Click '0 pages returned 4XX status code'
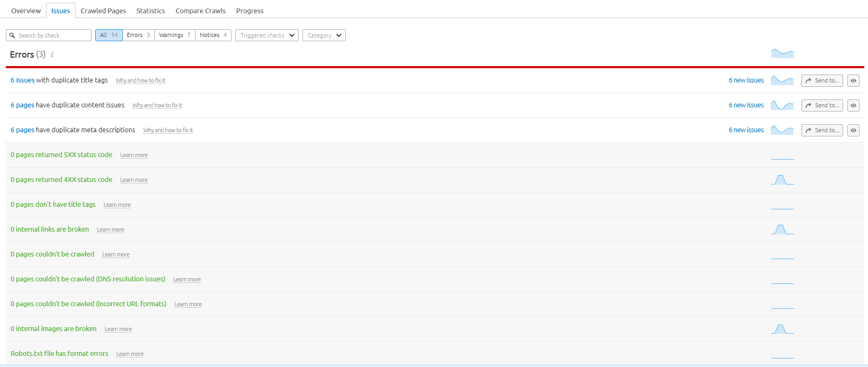The width and height of the screenshot is (868, 367). click(61, 180)
